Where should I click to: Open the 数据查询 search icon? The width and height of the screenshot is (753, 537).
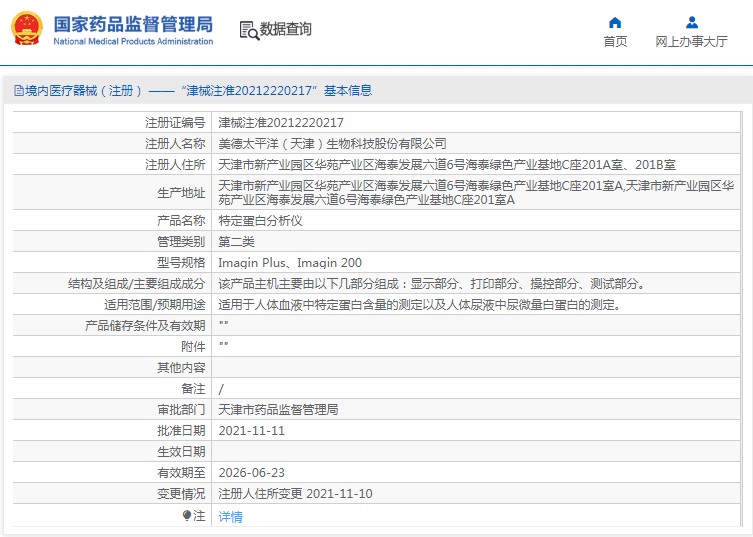click(249, 31)
